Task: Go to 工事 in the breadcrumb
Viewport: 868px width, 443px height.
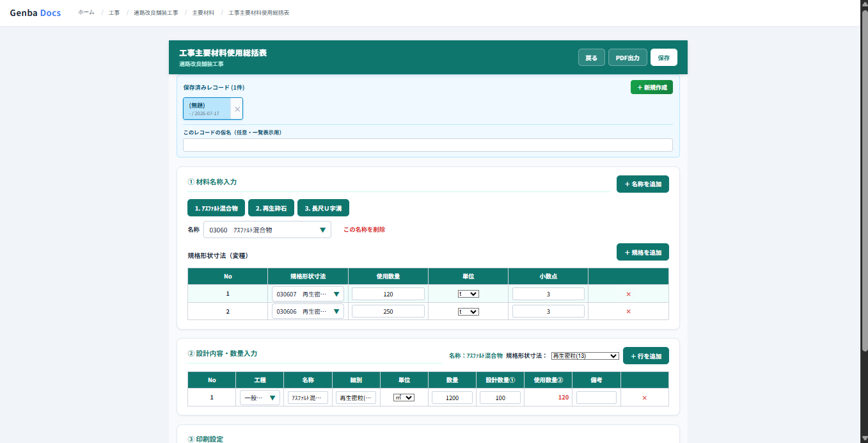Action: 114,13
